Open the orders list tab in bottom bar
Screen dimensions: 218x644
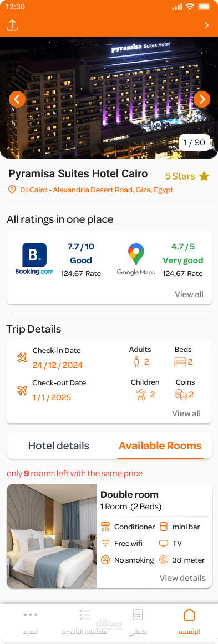(x=138, y=621)
